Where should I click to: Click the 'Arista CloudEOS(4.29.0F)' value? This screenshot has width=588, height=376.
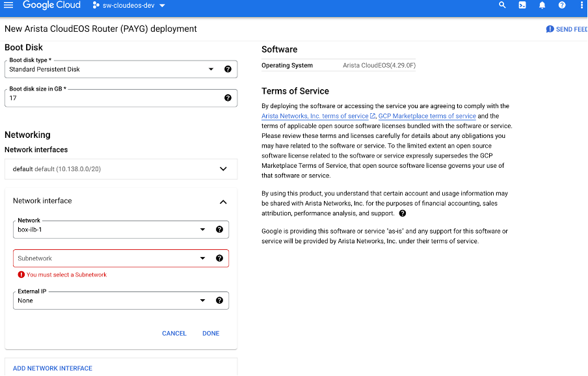pyautogui.click(x=379, y=65)
